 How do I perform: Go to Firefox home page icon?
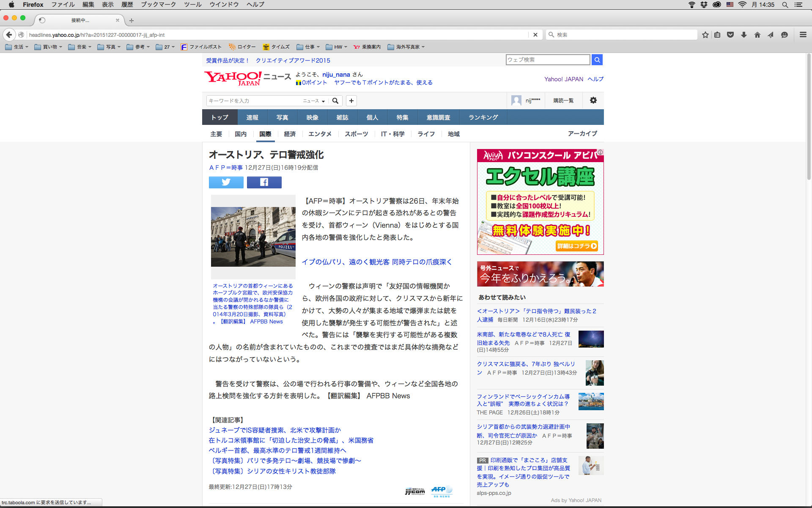(757, 35)
